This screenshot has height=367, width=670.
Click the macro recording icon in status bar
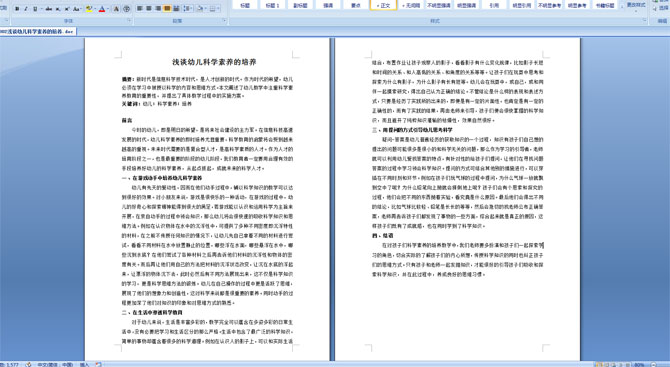[98, 364]
